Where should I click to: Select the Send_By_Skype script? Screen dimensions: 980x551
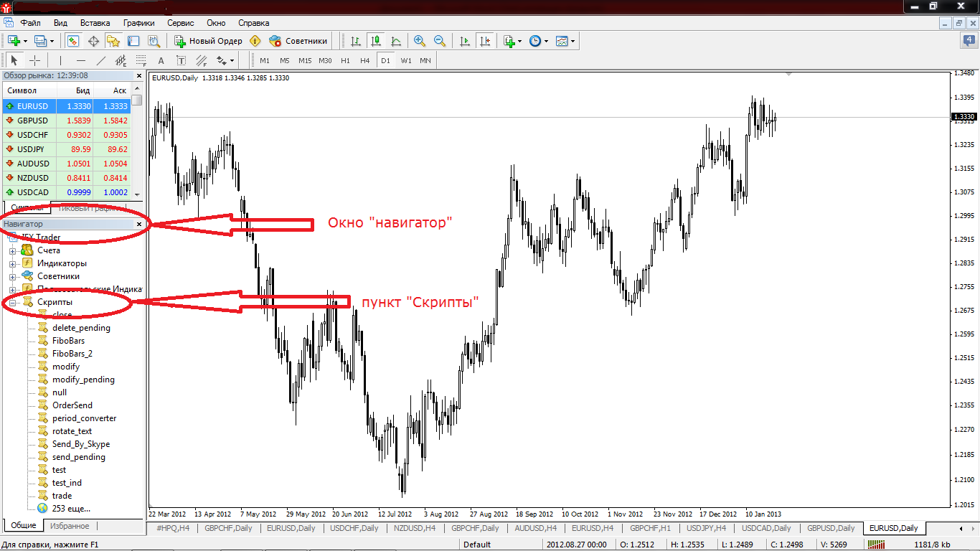tap(81, 444)
